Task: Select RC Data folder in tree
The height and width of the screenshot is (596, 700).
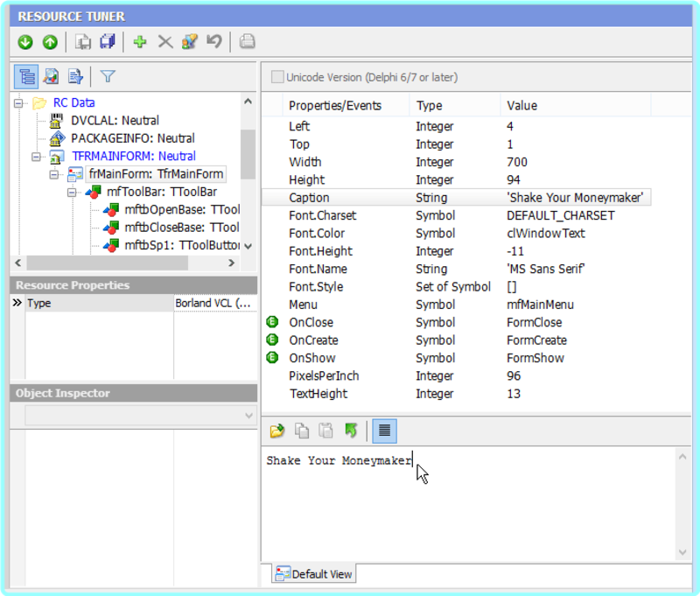Action: coord(73,102)
